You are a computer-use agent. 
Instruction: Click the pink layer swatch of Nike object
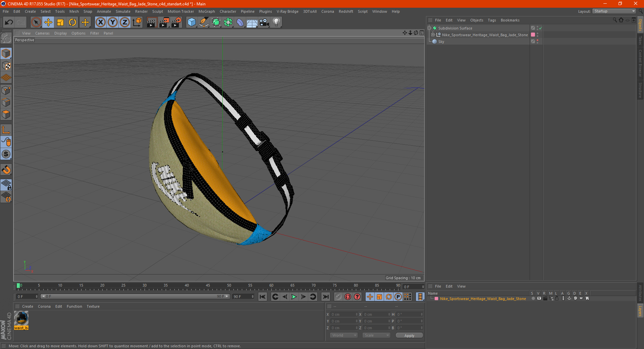click(x=533, y=35)
